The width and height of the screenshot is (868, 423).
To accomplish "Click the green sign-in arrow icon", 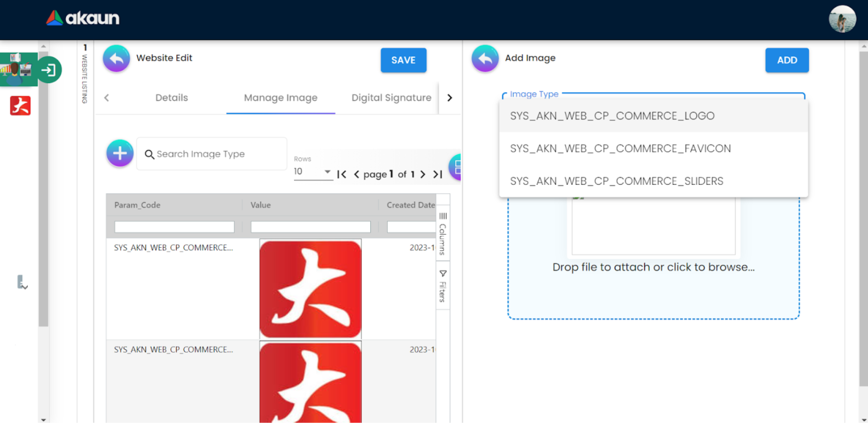I will pos(50,70).
